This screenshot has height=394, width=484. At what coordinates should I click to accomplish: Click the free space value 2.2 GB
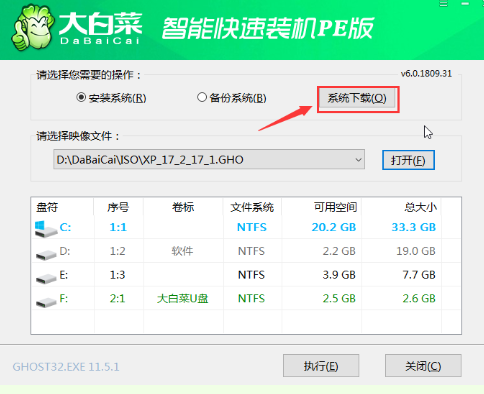339,251
